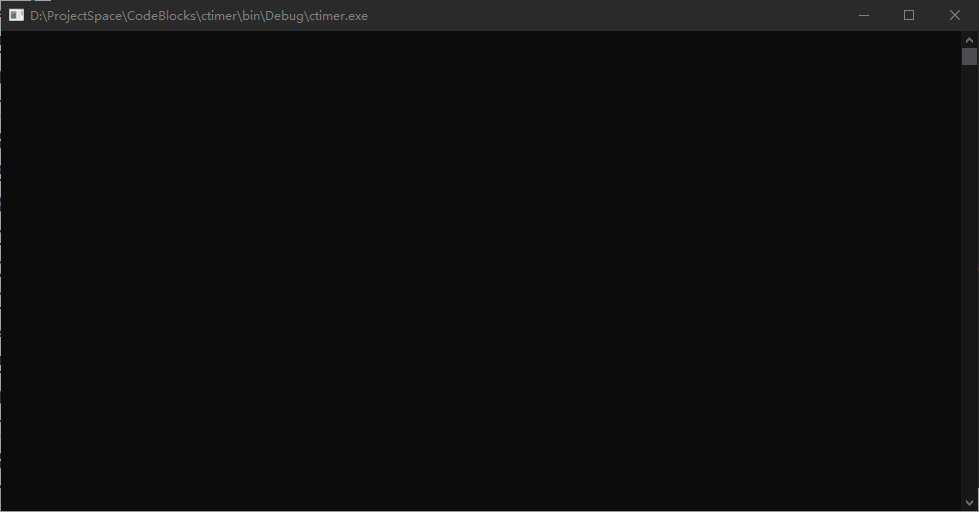The height and width of the screenshot is (512, 979).
Task: Click 'CodeBlocks' in the title bar path
Action: point(160,16)
